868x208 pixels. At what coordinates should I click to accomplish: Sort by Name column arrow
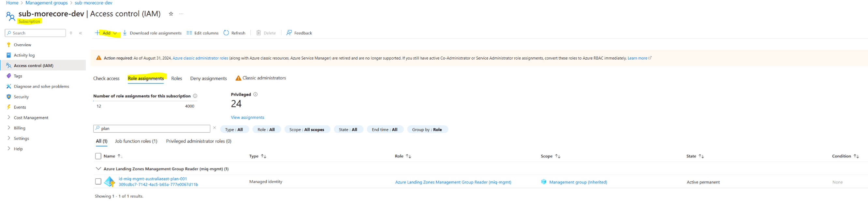120,156
